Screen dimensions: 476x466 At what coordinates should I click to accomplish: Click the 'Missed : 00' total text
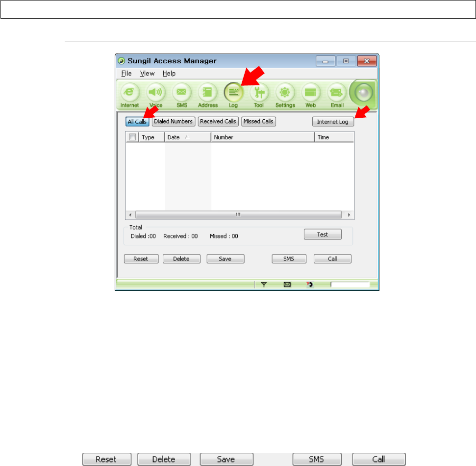224,236
